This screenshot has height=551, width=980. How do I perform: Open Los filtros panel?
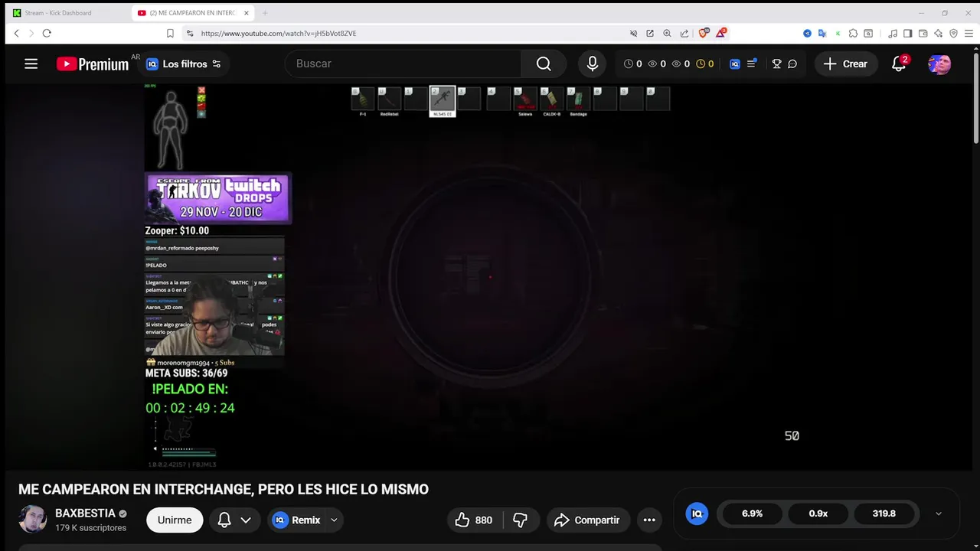(184, 64)
